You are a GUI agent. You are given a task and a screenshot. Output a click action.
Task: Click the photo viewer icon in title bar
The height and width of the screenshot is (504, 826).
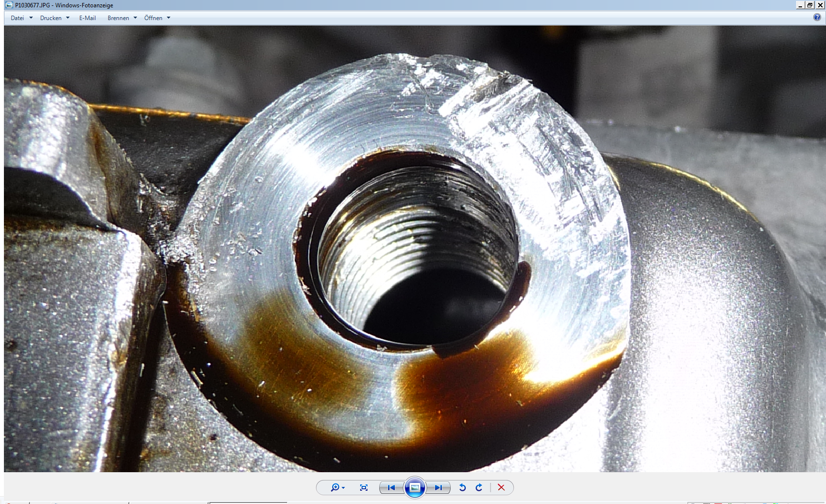pyautogui.click(x=9, y=5)
